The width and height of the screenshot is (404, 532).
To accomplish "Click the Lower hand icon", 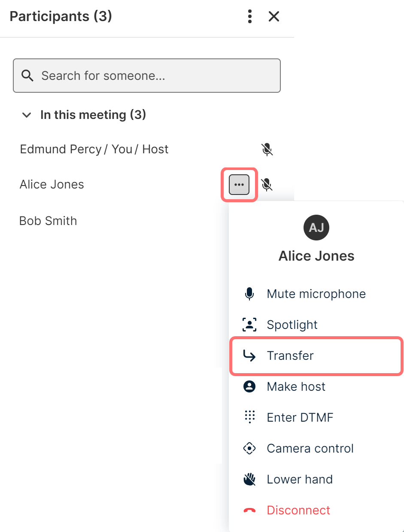I will (x=249, y=479).
